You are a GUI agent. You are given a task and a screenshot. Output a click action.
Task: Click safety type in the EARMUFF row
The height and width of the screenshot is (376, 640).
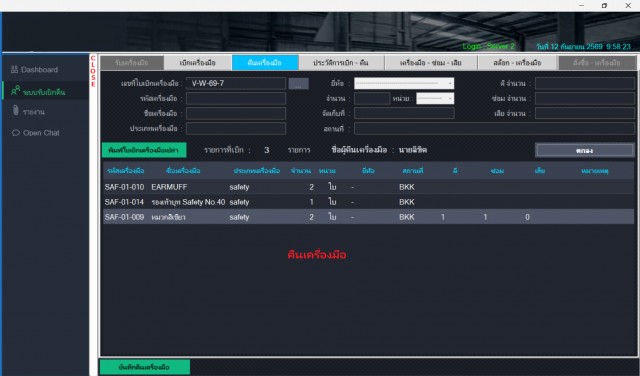[239, 187]
